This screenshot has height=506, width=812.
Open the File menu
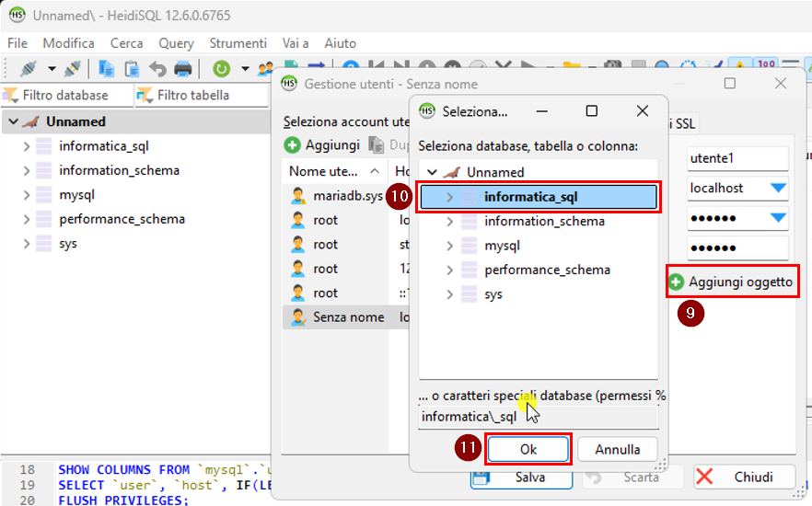click(17, 43)
